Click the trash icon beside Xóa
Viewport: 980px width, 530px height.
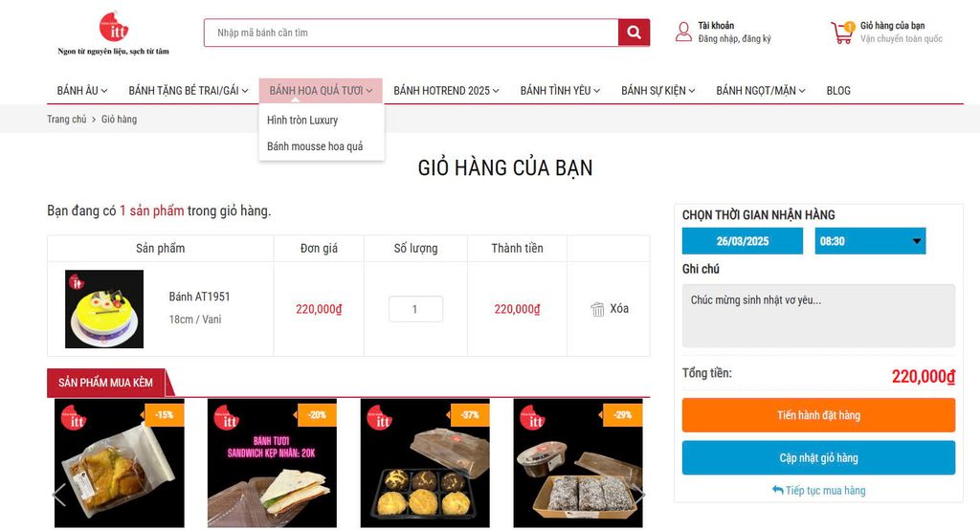(x=597, y=309)
